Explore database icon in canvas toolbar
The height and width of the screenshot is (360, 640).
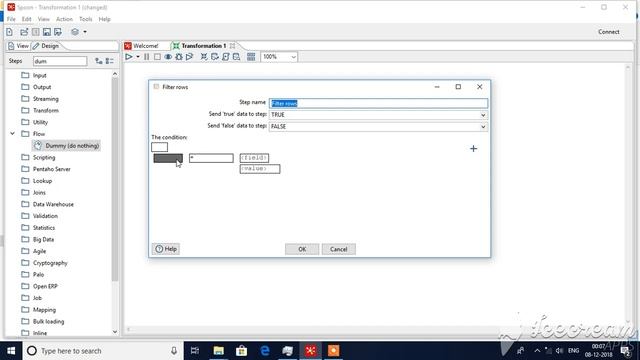(236, 57)
